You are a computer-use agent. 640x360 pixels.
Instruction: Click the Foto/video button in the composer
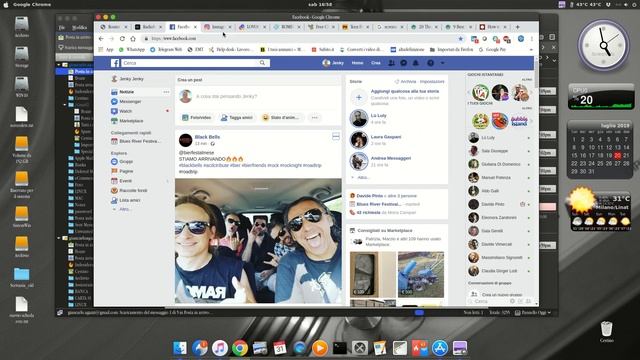(x=197, y=118)
